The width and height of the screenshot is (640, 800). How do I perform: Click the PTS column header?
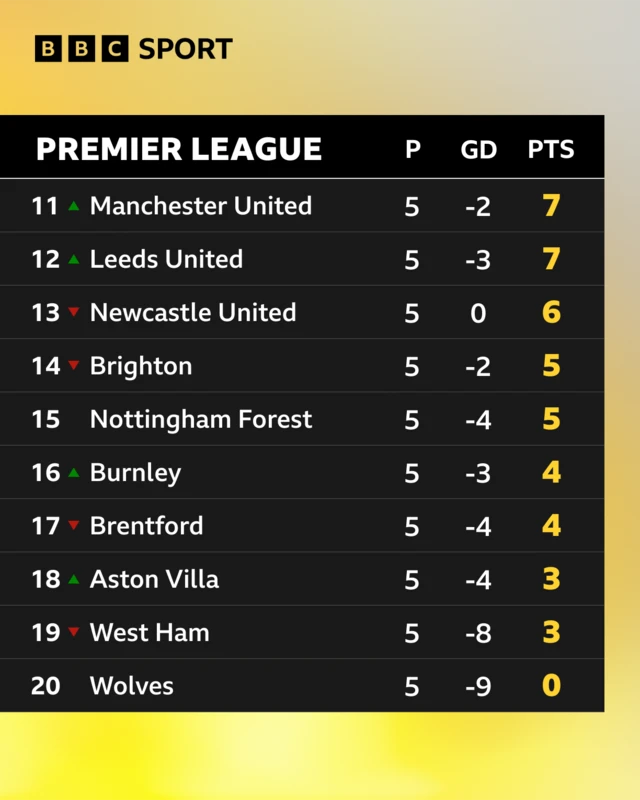[551, 150]
